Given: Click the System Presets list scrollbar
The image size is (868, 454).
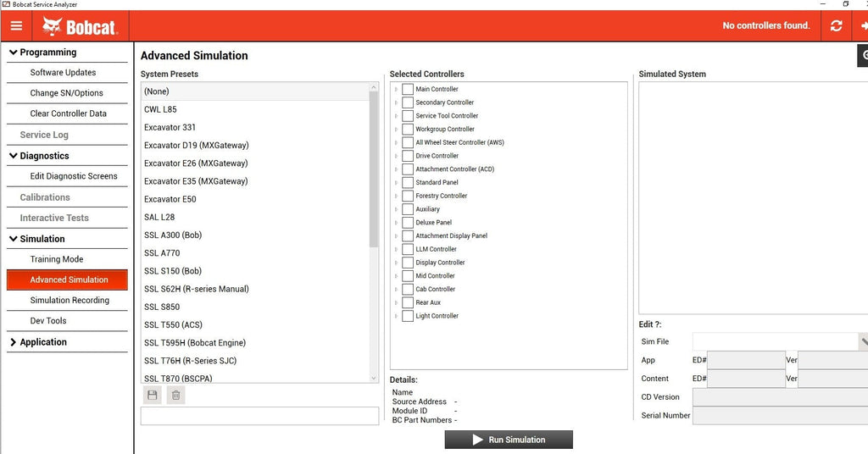Looking at the screenshot, I should pyautogui.click(x=374, y=169).
